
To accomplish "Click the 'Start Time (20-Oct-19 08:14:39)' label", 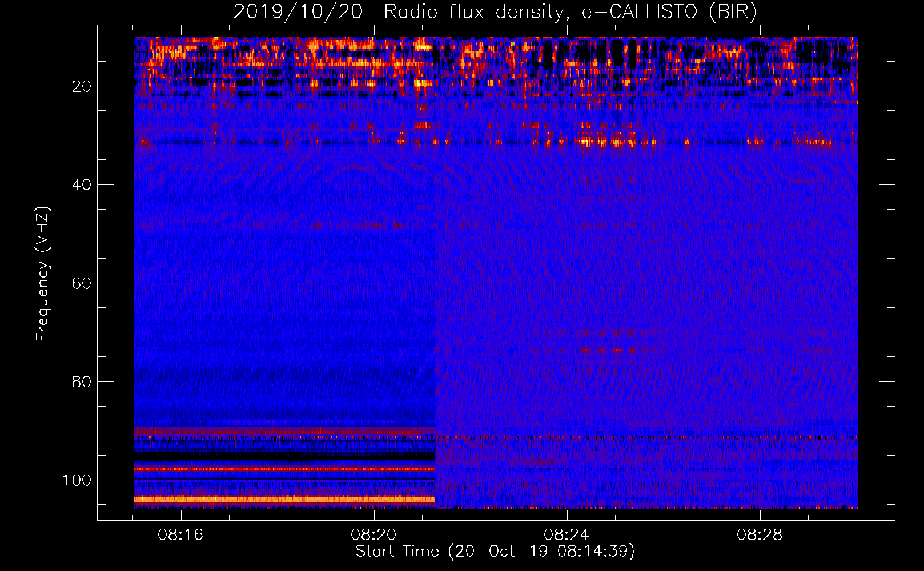I will (x=495, y=552).
